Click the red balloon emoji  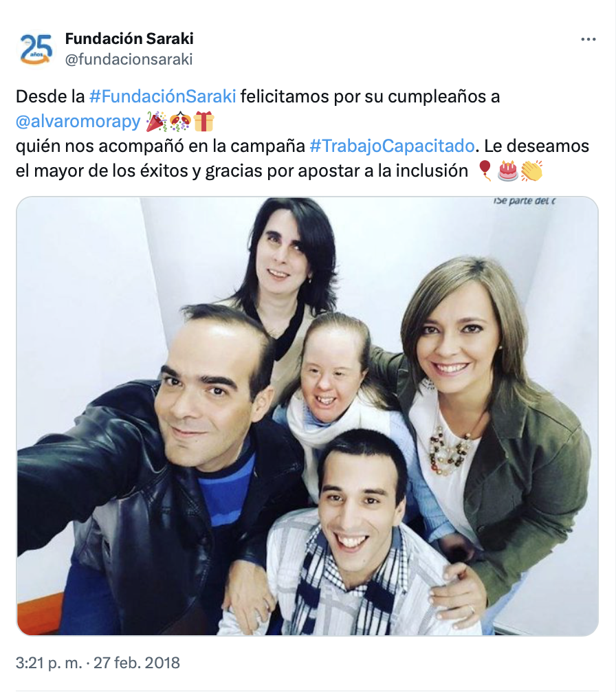485,171
